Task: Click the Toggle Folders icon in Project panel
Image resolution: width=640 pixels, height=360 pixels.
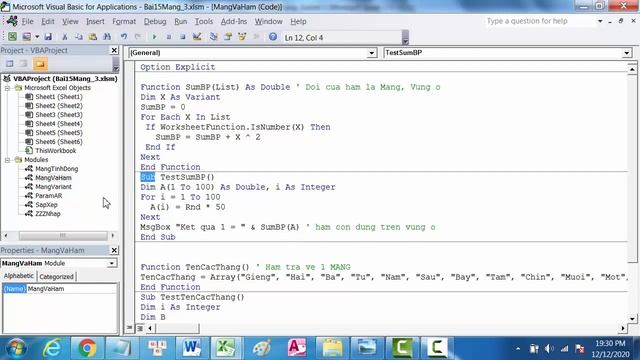Action: pyautogui.click(x=40, y=64)
